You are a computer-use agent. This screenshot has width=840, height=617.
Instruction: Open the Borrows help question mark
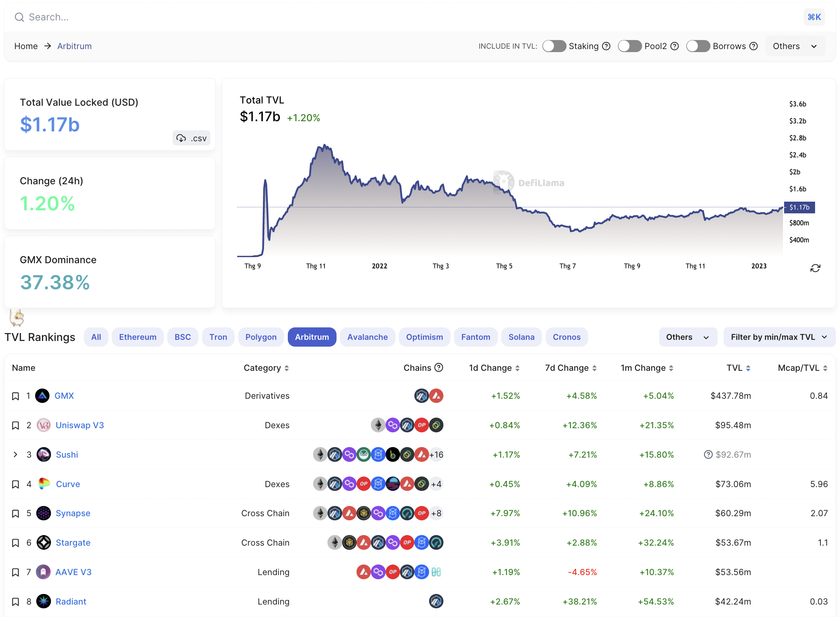754,46
